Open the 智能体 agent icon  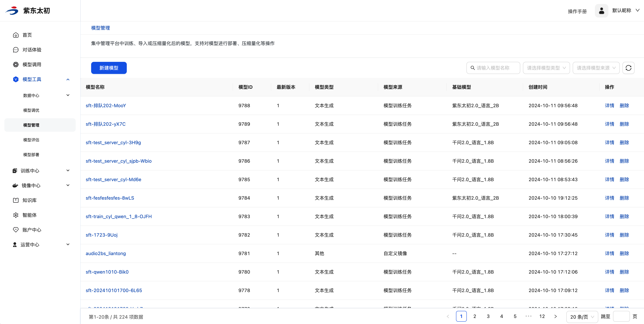tap(16, 215)
